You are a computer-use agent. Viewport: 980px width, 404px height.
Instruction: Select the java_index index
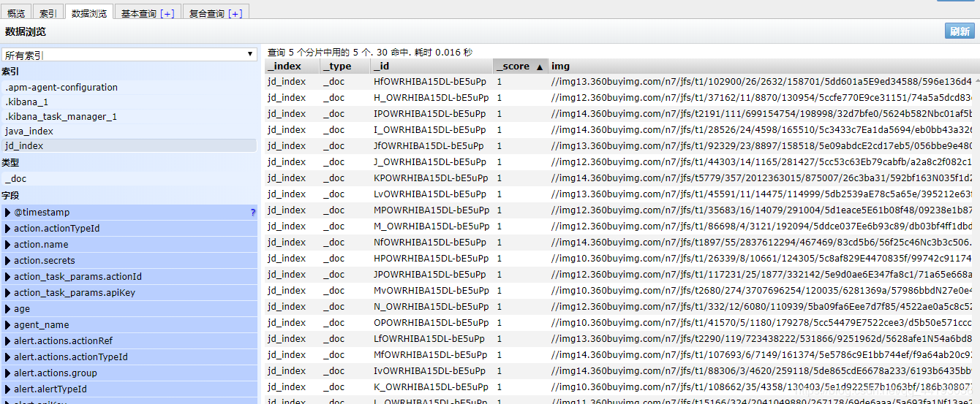(129, 131)
